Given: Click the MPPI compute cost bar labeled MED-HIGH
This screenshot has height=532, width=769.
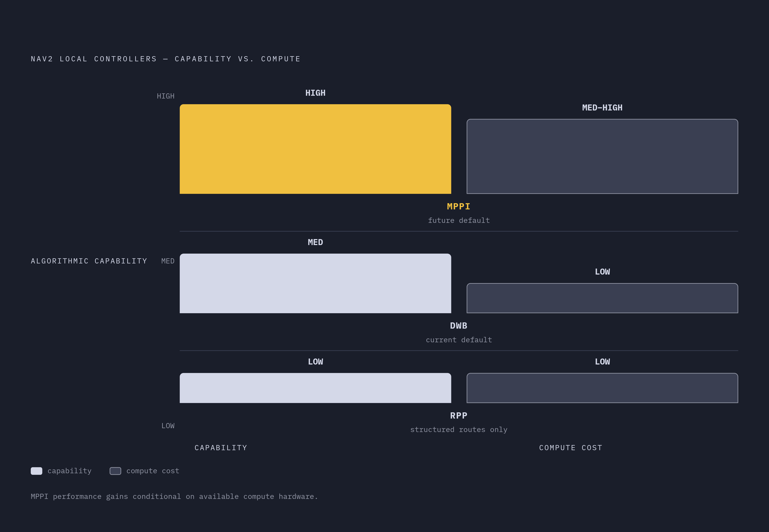Looking at the screenshot, I should (602, 156).
